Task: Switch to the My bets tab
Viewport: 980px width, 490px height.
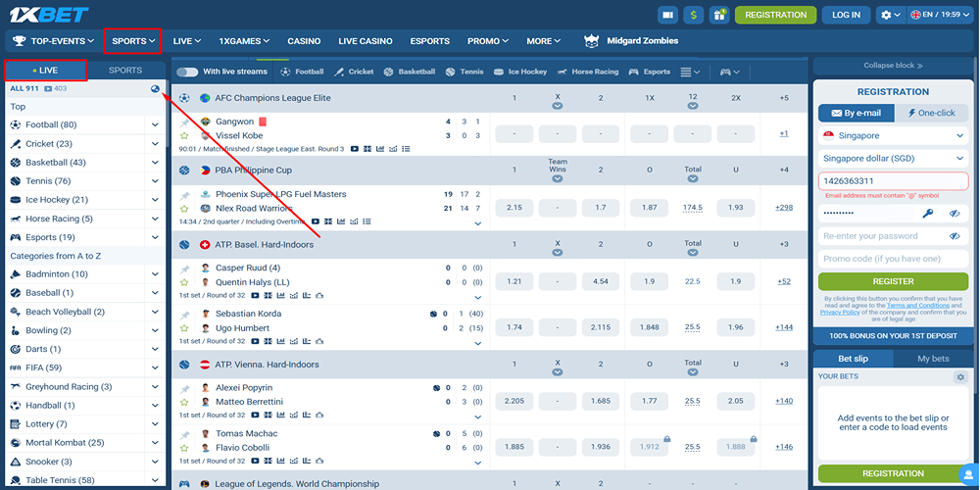Action: tap(932, 359)
